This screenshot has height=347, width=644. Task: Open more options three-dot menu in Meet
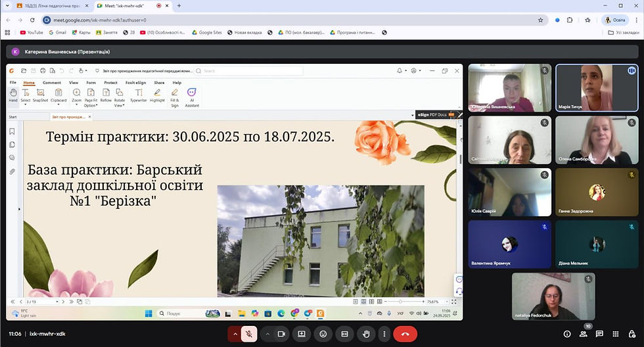tap(384, 334)
